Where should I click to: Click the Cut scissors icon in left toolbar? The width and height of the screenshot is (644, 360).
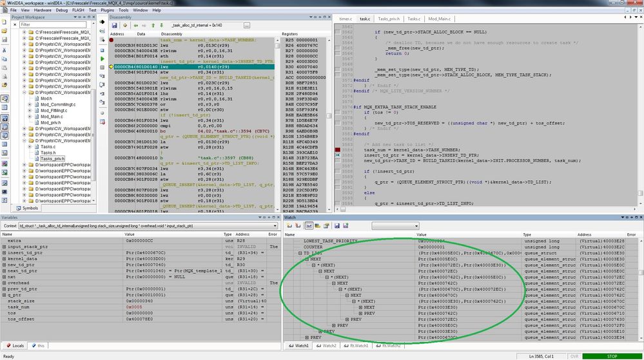click(x=4, y=50)
